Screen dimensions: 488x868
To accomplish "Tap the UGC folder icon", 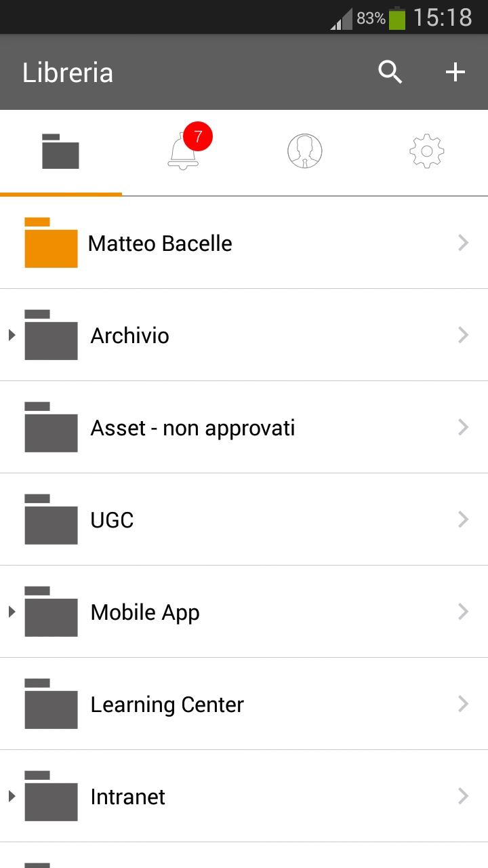I will 51,519.
